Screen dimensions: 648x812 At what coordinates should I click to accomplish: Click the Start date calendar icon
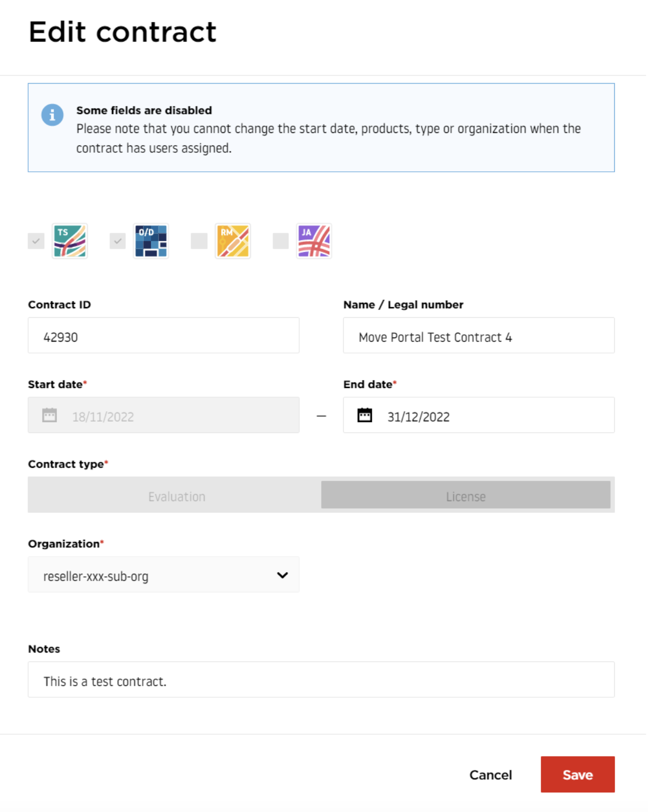click(x=49, y=415)
